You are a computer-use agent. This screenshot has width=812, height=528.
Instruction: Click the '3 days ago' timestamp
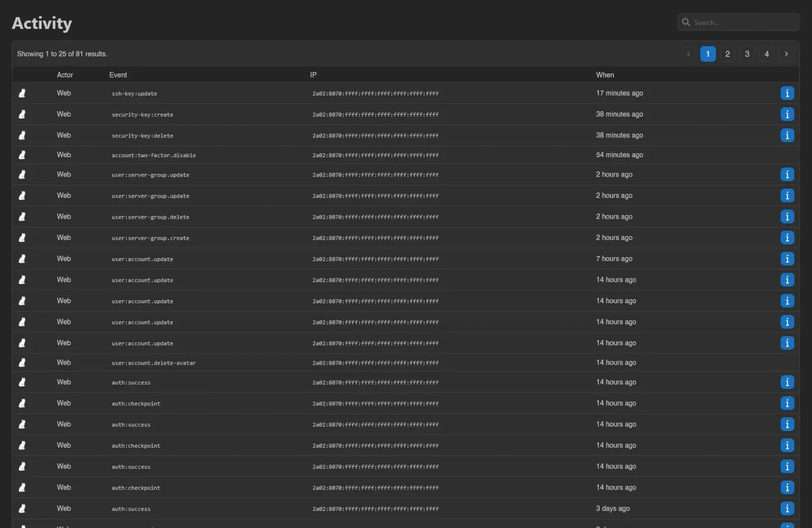(x=613, y=508)
